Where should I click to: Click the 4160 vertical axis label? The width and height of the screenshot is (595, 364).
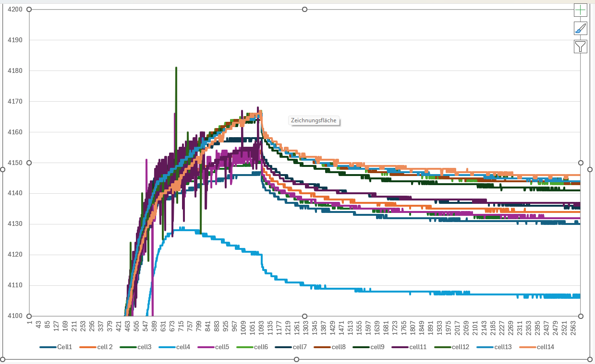(15, 132)
